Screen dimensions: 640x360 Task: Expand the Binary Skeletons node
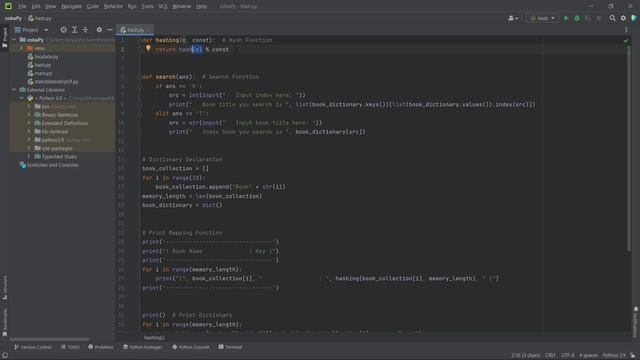29,115
